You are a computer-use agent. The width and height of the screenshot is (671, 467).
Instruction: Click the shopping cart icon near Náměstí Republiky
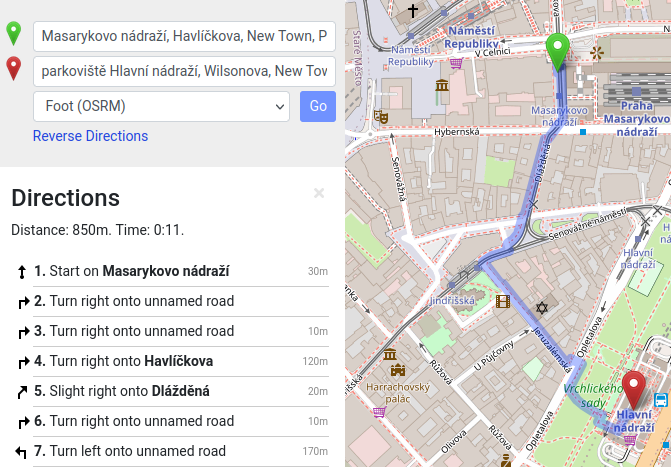[x=456, y=63]
